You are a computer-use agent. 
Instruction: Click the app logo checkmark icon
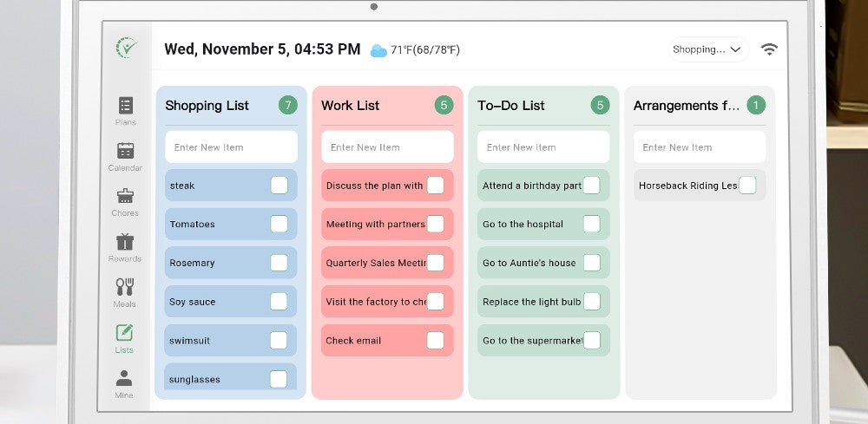pyautogui.click(x=127, y=48)
